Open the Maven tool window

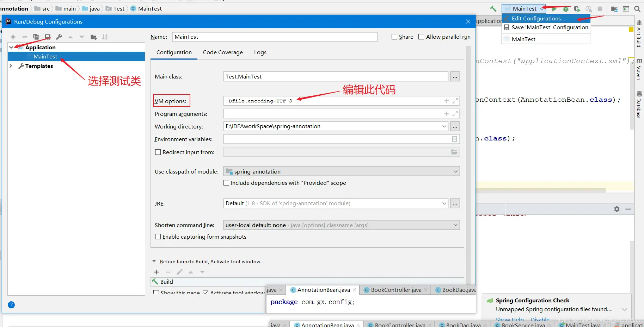(x=639, y=69)
